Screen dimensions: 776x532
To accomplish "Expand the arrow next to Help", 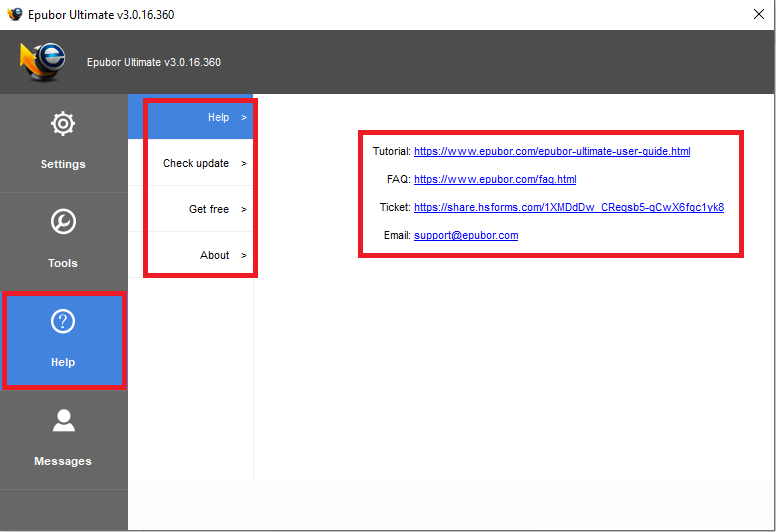I will point(244,118).
